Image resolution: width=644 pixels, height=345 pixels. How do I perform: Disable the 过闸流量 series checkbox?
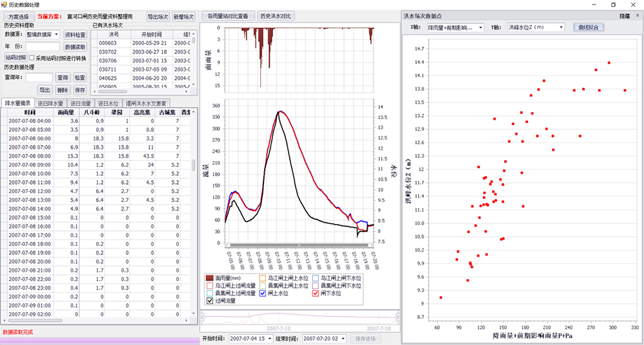pyautogui.click(x=209, y=300)
